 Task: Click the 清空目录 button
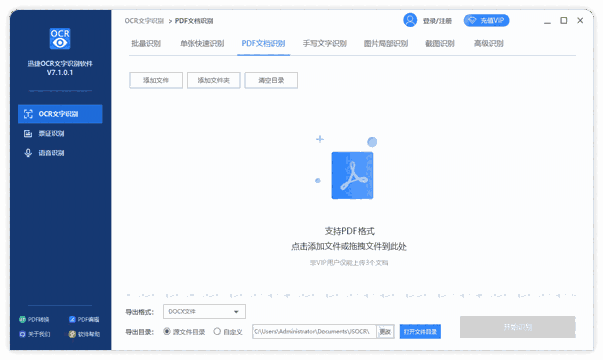click(x=271, y=80)
